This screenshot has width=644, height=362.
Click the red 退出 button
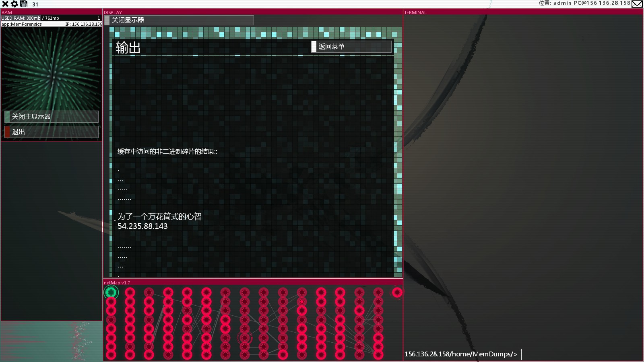pyautogui.click(x=52, y=132)
